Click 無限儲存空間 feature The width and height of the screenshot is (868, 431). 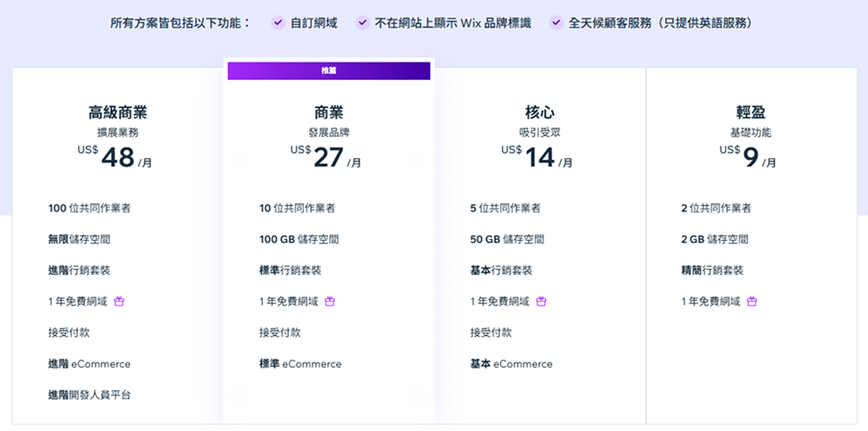coord(79,239)
